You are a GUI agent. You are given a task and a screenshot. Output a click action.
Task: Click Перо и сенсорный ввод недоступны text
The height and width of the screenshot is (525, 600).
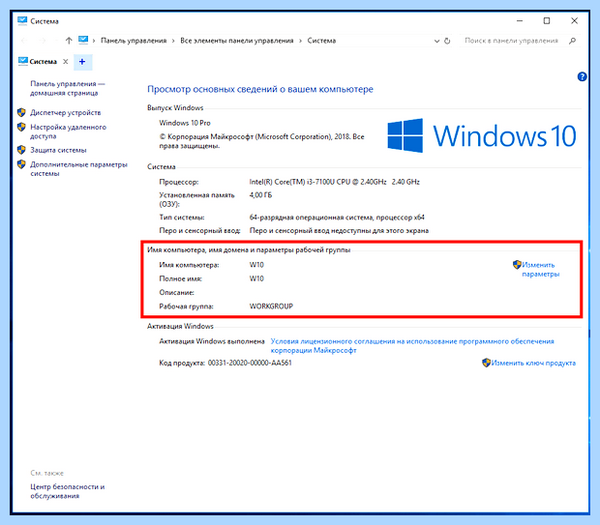pyautogui.click(x=339, y=230)
